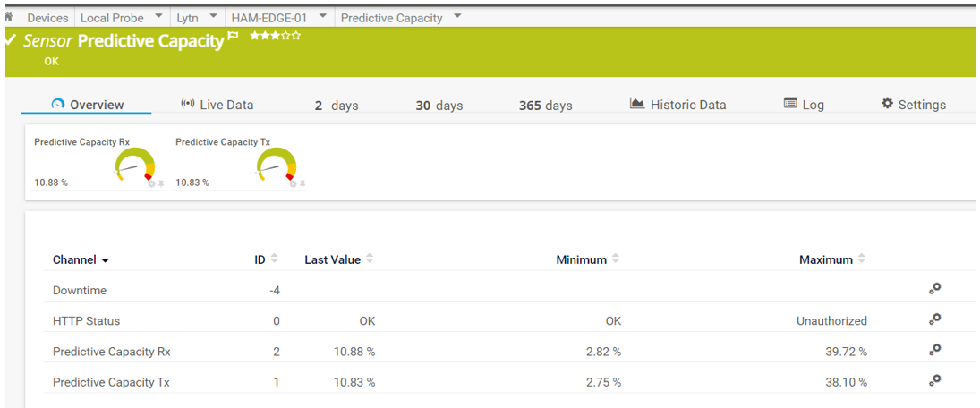
Task: Click the home icon in breadcrumb bar
Action: [9, 17]
